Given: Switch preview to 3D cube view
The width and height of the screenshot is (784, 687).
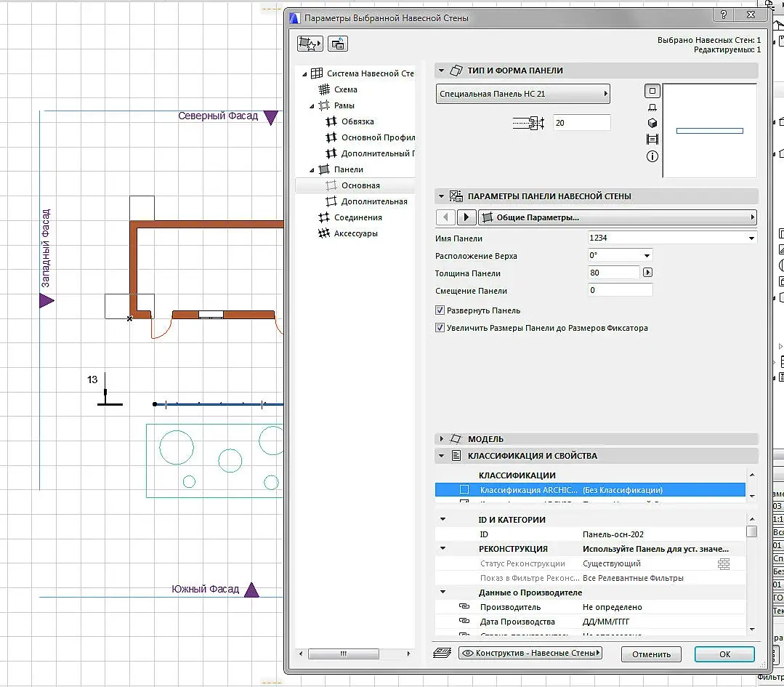Looking at the screenshot, I should coord(652,124).
